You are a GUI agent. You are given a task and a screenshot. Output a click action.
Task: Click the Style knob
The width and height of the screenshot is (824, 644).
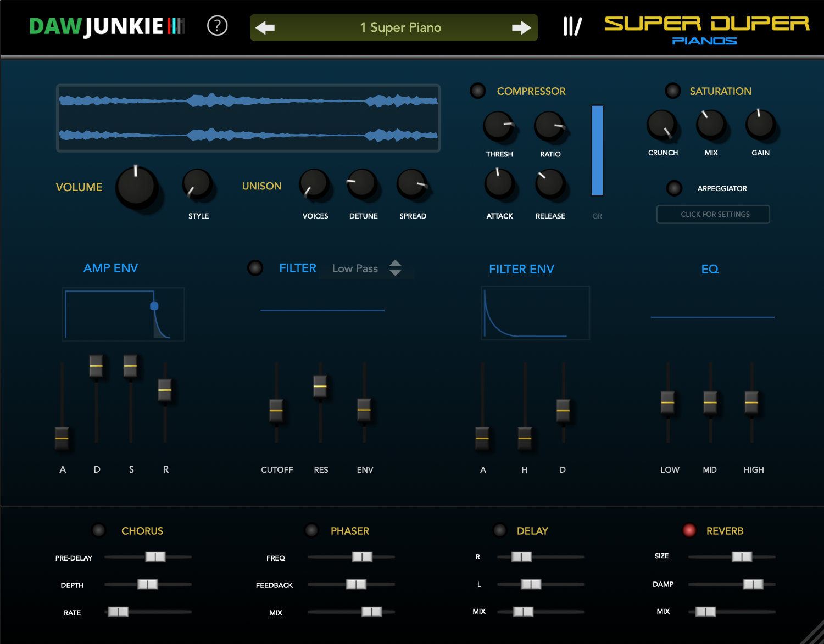[198, 185]
